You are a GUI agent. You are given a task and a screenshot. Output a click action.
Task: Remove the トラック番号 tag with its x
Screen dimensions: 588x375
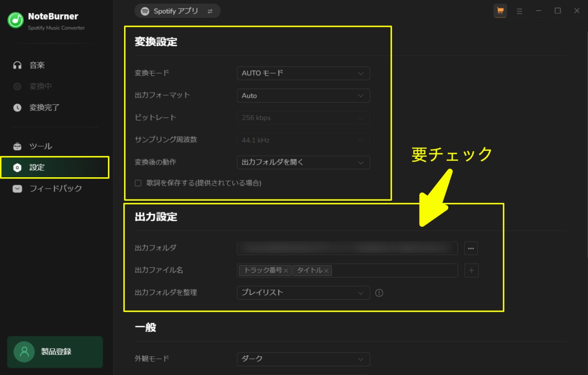[286, 271]
